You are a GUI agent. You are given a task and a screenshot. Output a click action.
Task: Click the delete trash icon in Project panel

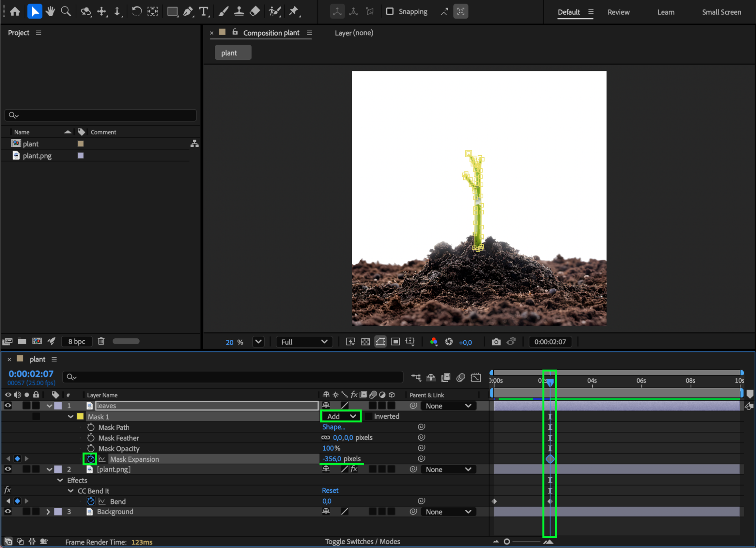click(x=101, y=341)
